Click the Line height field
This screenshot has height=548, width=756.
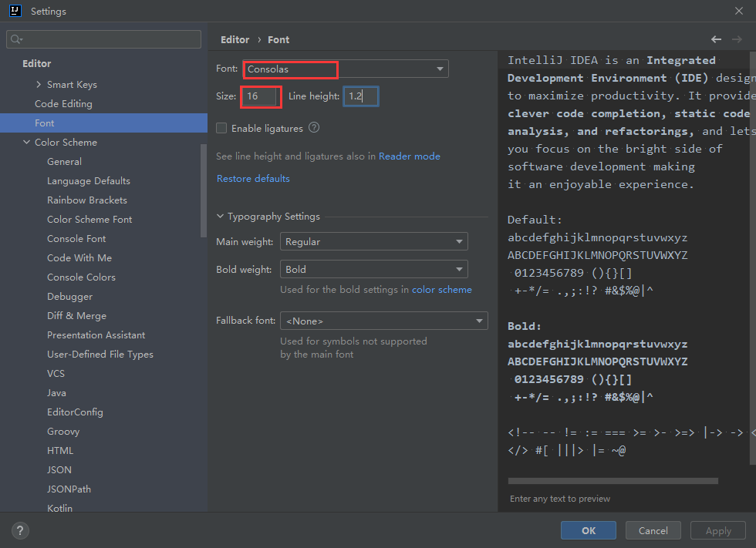tap(361, 96)
